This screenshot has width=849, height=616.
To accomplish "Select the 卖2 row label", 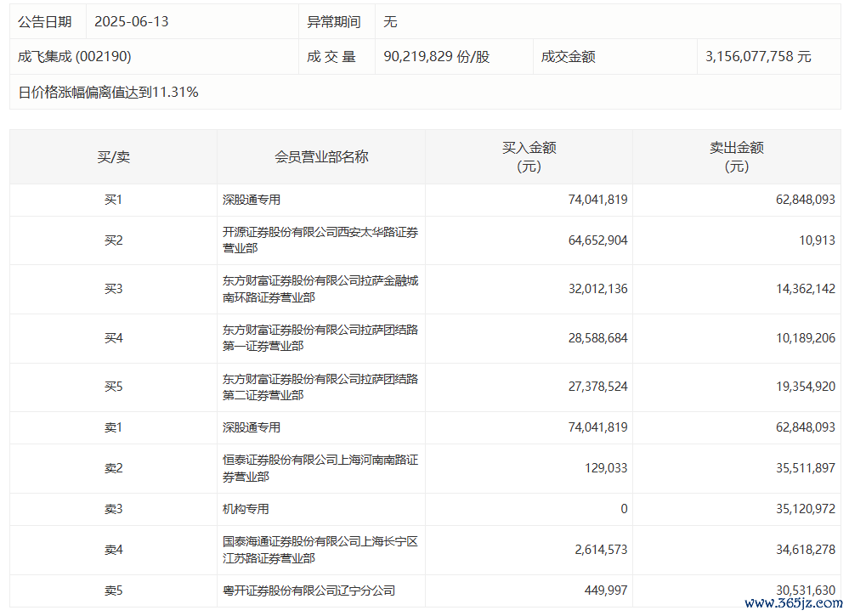I will point(113,468).
